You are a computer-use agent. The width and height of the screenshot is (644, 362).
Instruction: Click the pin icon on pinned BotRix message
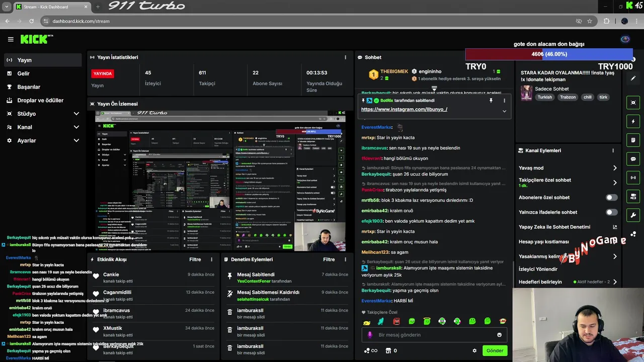point(491,101)
